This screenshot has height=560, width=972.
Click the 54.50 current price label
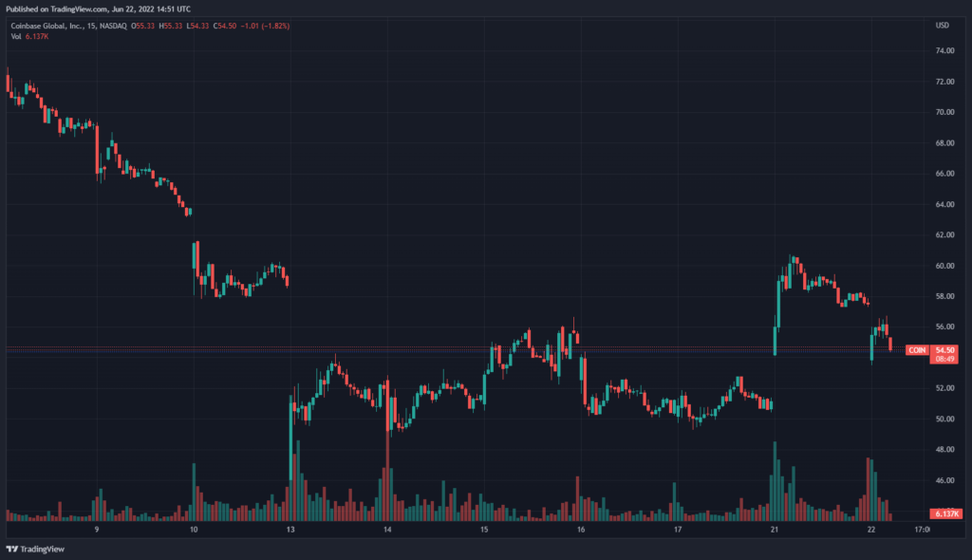click(944, 350)
